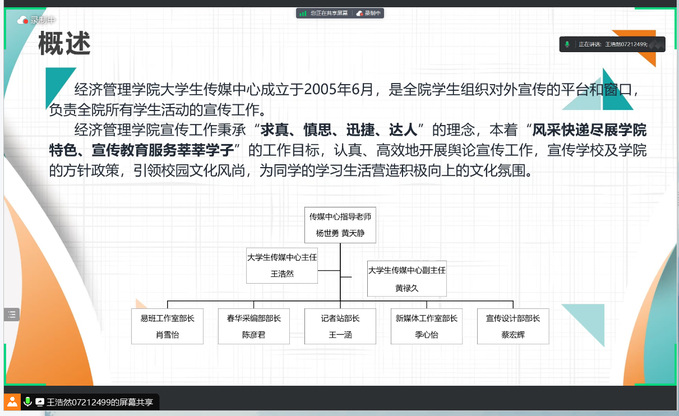Select the 新媒体工作室部长 box

click(426, 326)
